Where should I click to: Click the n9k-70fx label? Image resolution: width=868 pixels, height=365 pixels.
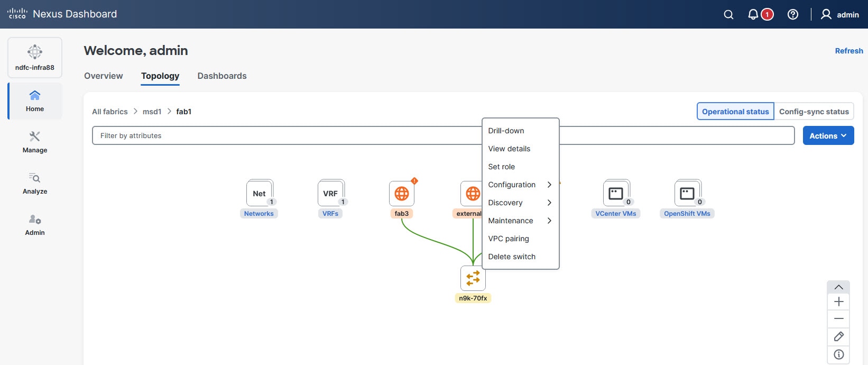(x=473, y=298)
